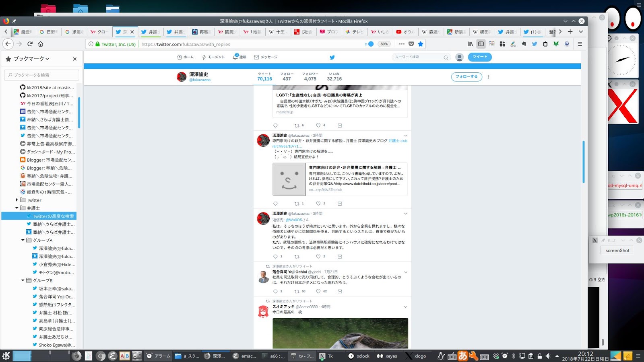Save the page to Pocket
The image size is (644, 362).
(x=411, y=44)
